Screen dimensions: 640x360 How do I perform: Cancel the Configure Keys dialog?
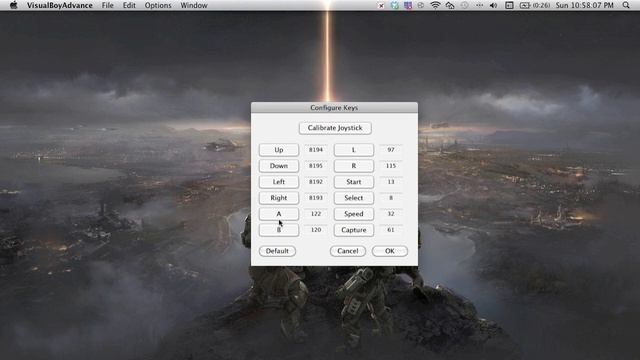pos(348,251)
